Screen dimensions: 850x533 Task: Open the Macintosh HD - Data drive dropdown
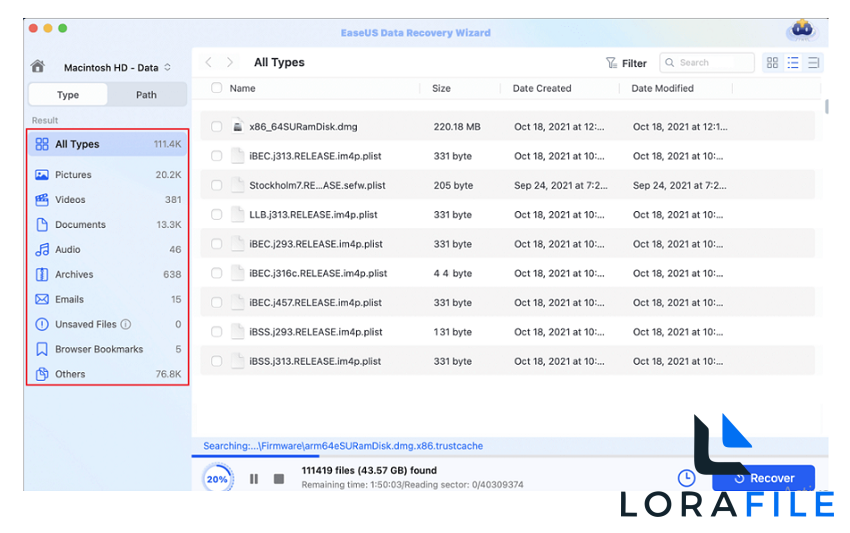click(x=117, y=67)
